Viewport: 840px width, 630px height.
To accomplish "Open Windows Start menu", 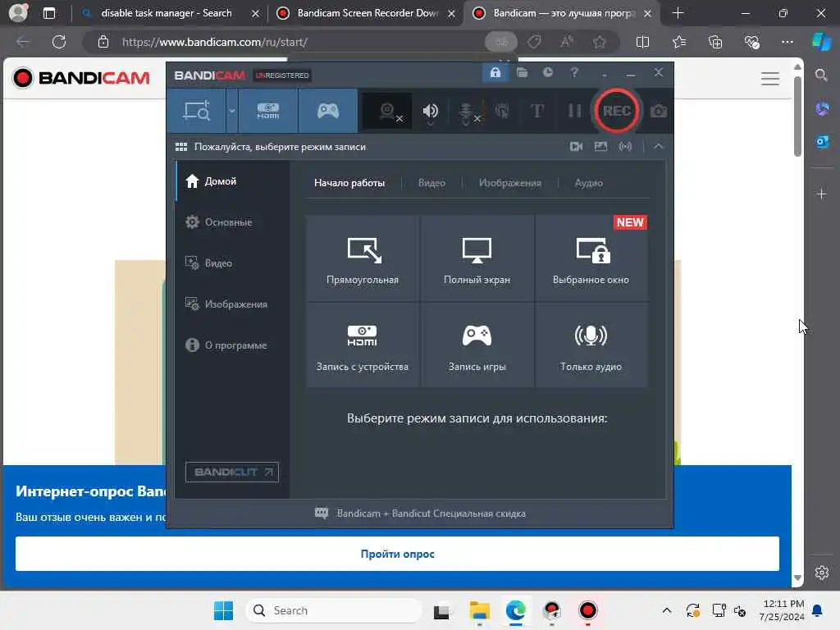I will tap(223, 610).
